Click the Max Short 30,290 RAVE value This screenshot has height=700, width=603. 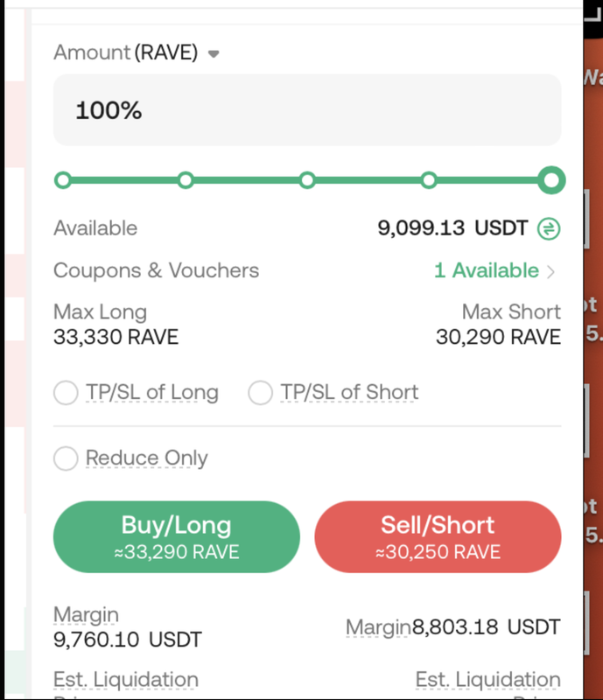coord(498,337)
